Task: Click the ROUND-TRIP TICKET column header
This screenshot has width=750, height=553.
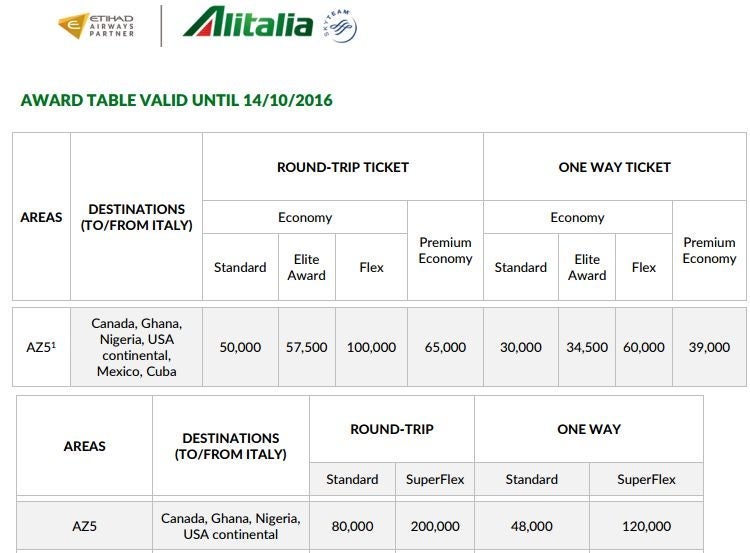Action: coord(342,167)
